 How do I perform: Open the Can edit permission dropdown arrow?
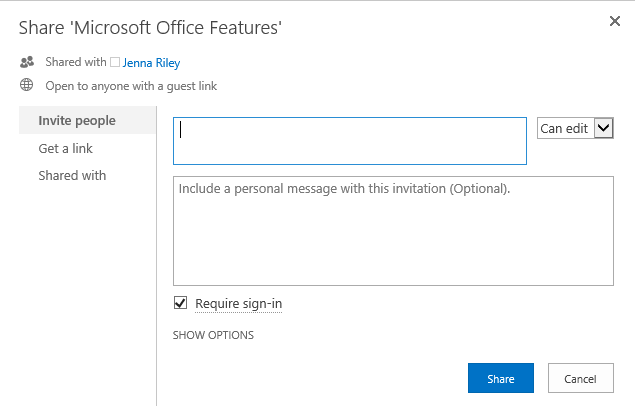(x=603, y=128)
